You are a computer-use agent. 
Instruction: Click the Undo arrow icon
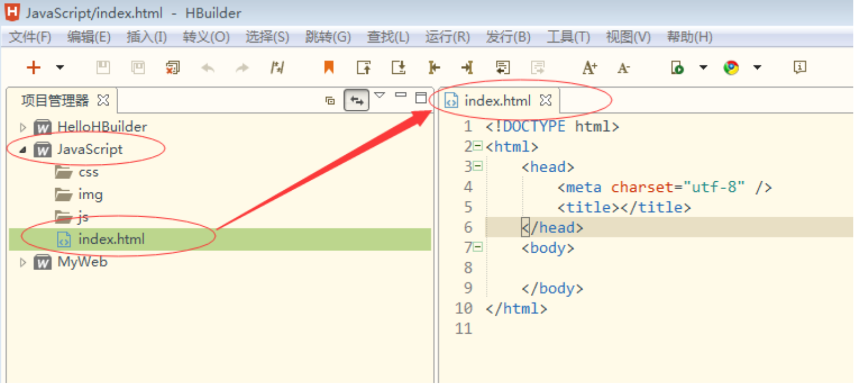(208, 68)
